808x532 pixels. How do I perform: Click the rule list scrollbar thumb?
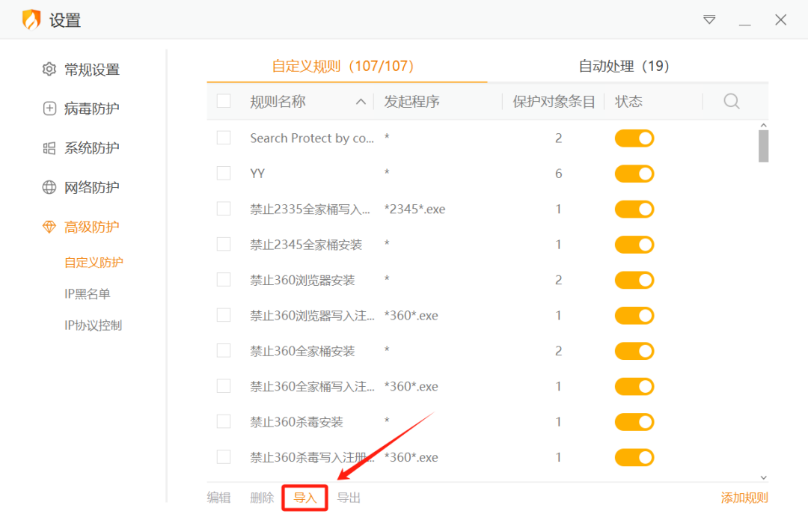click(763, 147)
